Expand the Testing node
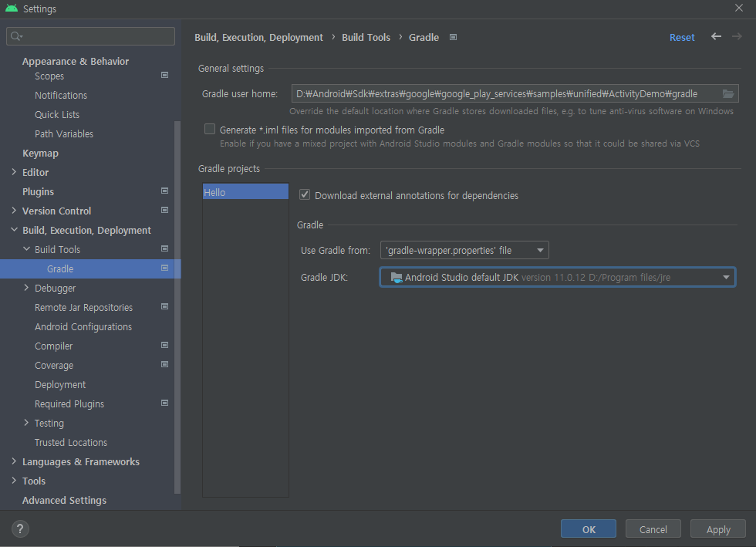This screenshot has width=756, height=547. point(26,423)
